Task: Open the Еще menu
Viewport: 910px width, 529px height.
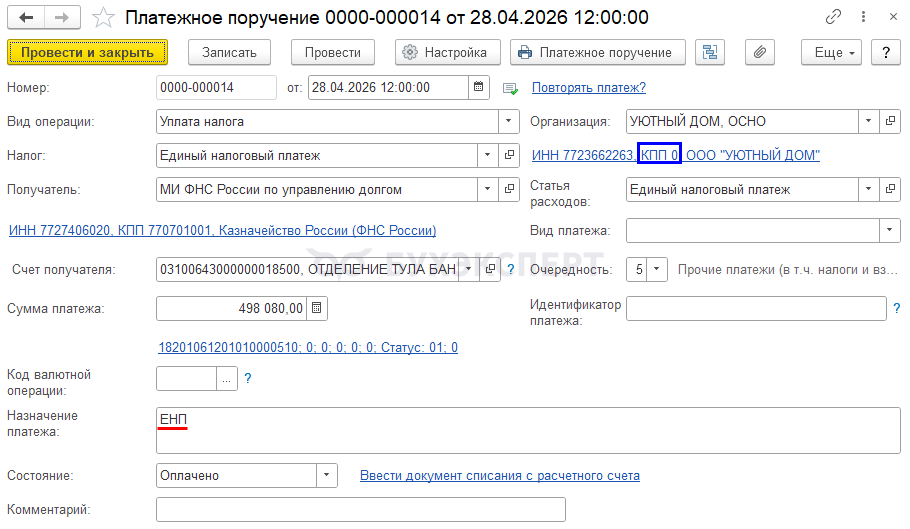Action: click(831, 52)
